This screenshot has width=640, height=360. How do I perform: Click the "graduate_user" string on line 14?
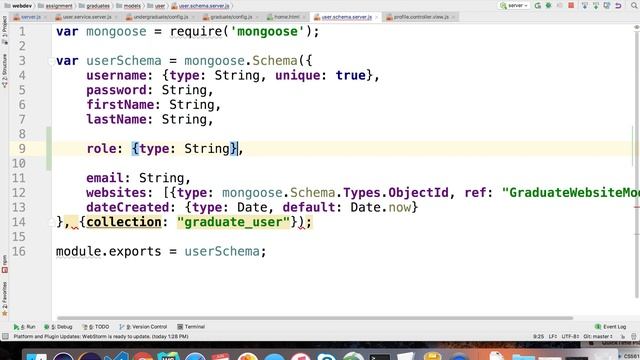[x=233, y=222]
